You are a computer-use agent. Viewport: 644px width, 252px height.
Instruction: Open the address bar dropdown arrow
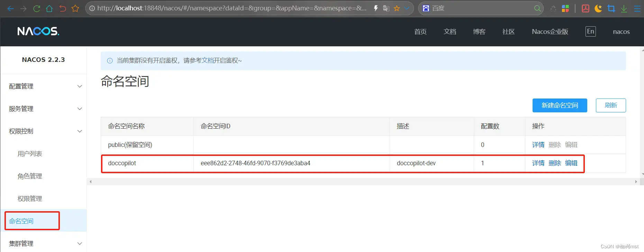(x=407, y=8)
